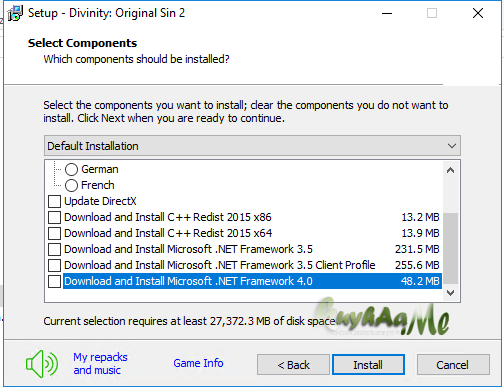Click the 13.9 MB size value
The image size is (504, 388).
pos(420,233)
